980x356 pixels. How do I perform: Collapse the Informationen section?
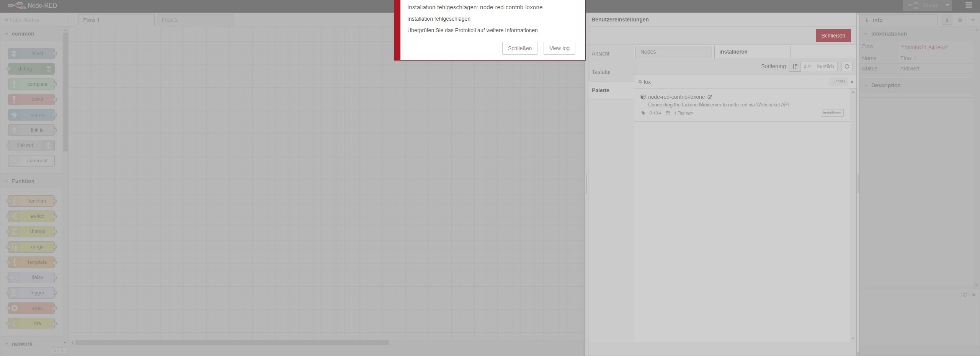click(917, 34)
